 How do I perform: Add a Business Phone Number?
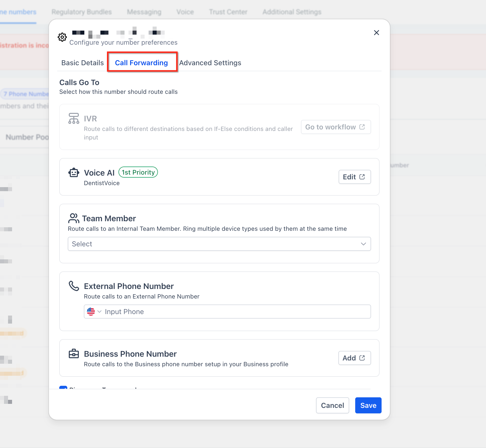click(354, 358)
